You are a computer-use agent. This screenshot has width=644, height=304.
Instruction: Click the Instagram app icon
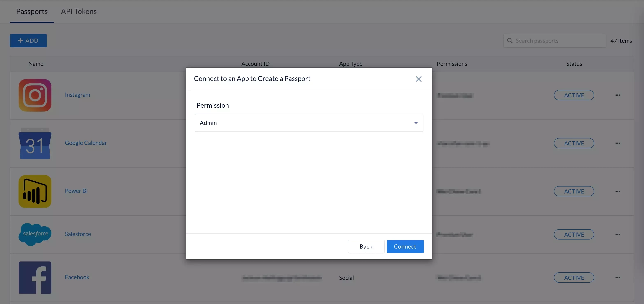click(x=35, y=95)
